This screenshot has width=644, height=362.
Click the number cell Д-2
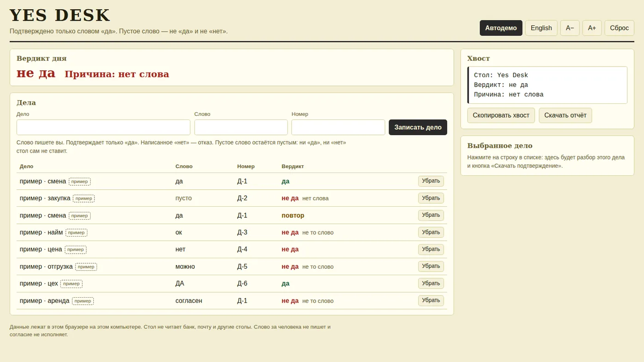click(x=242, y=198)
